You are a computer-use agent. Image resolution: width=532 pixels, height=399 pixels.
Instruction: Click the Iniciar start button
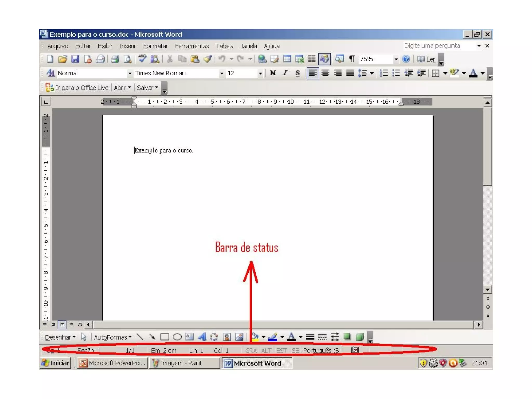56,363
